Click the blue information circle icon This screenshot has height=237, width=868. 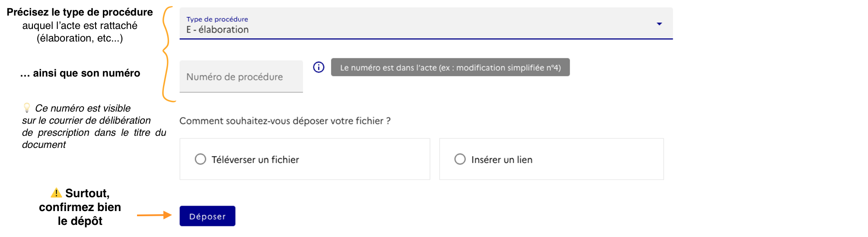[319, 67]
